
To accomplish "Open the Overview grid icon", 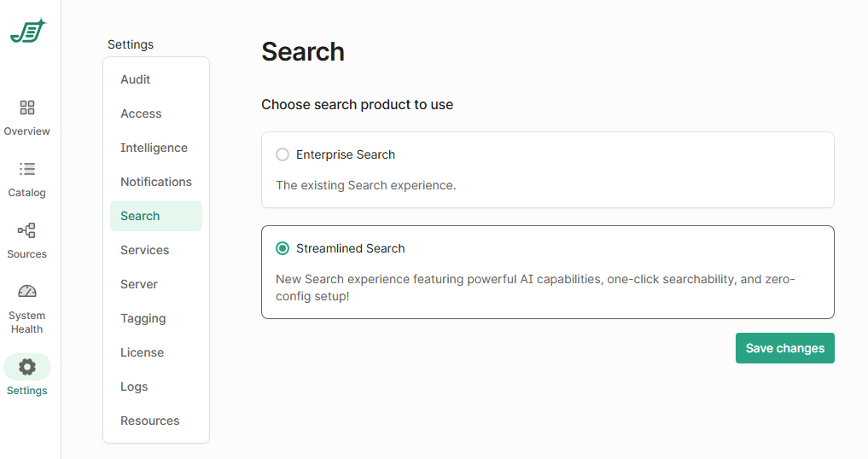I will 27,107.
